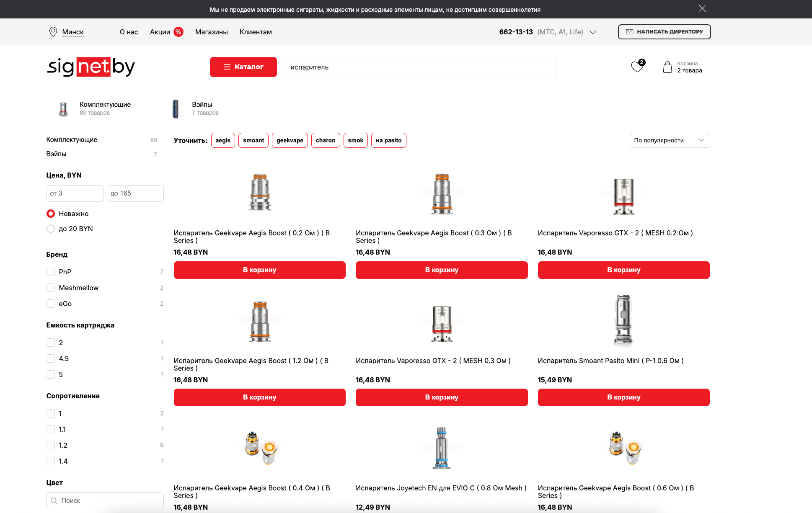Viewport: 812px width, 513px height.
Task: Open the Минск city selector
Action: (x=73, y=32)
